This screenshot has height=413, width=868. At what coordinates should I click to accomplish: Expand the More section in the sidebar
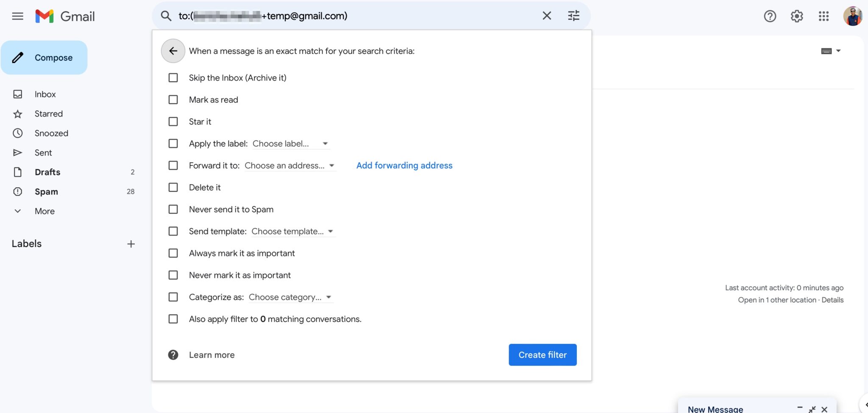point(44,211)
